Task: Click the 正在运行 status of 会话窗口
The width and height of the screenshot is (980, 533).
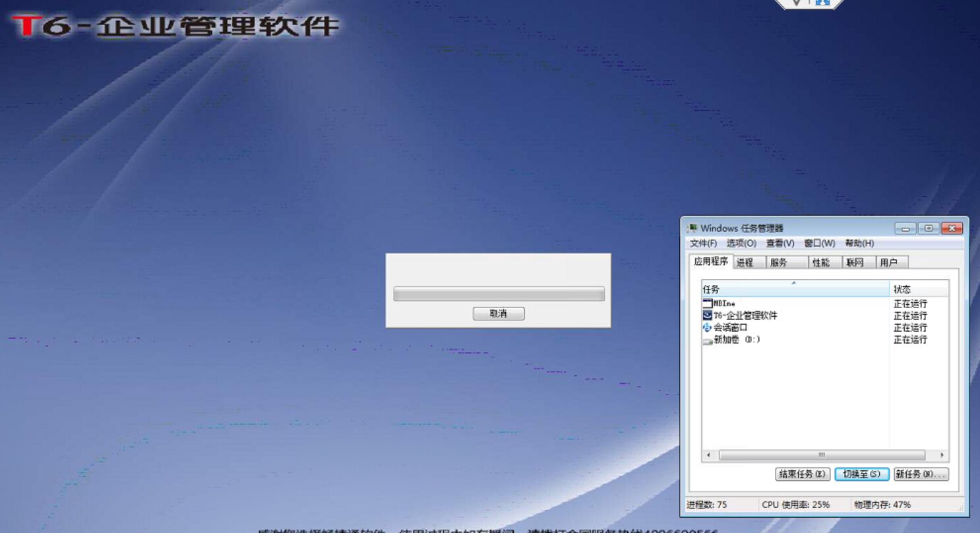Action: [910, 328]
